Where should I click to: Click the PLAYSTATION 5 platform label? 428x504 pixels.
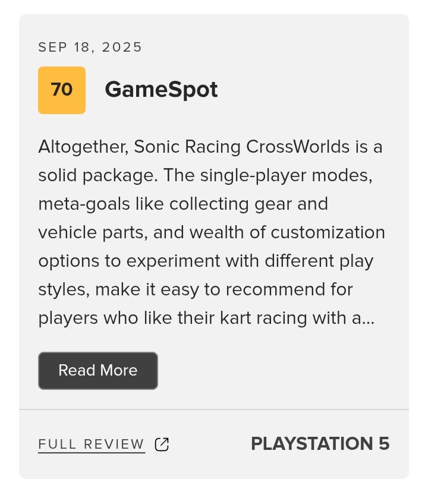[320, 444]
